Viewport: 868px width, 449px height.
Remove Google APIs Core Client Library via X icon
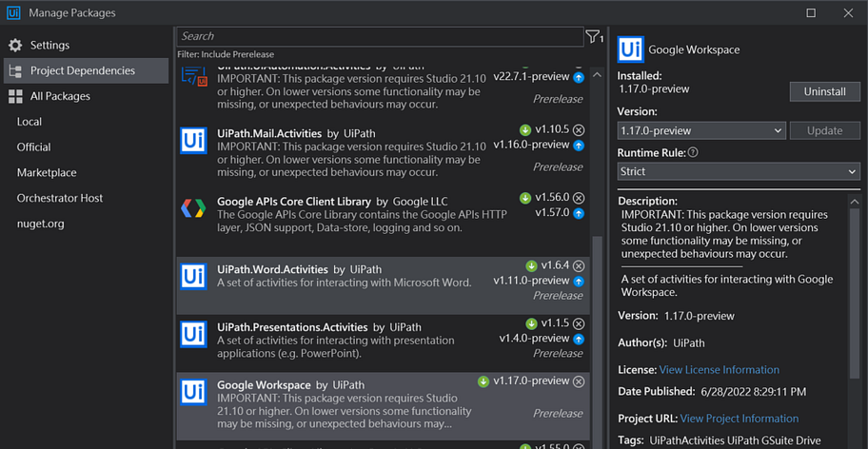click(x=579, y=198)
